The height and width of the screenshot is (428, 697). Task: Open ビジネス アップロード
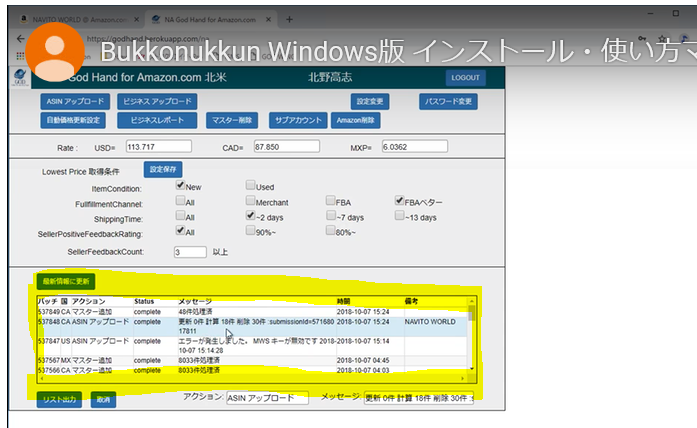pos(157,101)
